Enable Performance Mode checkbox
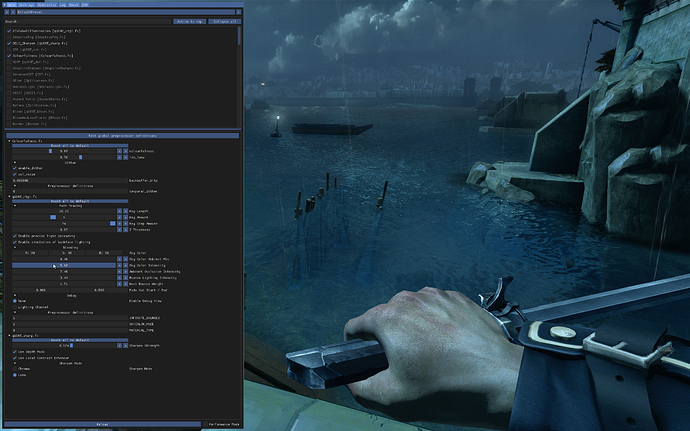 205,424
